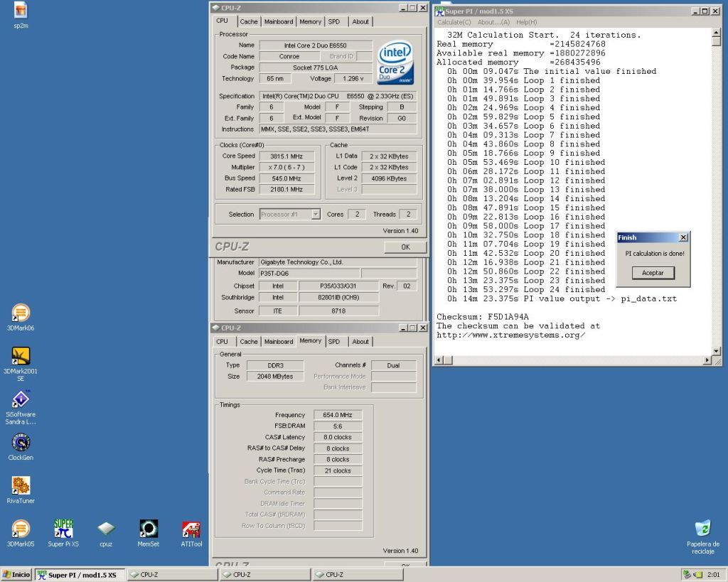This screenshot has width=728, height=582.
Task: Click the Bus Speed 545.0 MHz field
Action: (287, 178)
